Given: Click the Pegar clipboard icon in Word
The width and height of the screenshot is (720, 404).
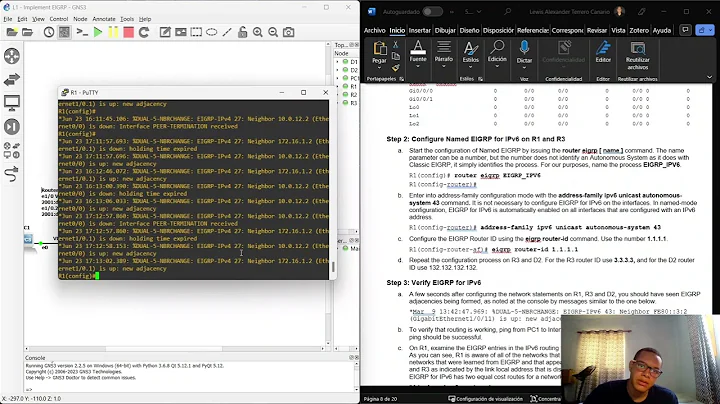Looking at the screenshot, I should [x=379, y=49].
